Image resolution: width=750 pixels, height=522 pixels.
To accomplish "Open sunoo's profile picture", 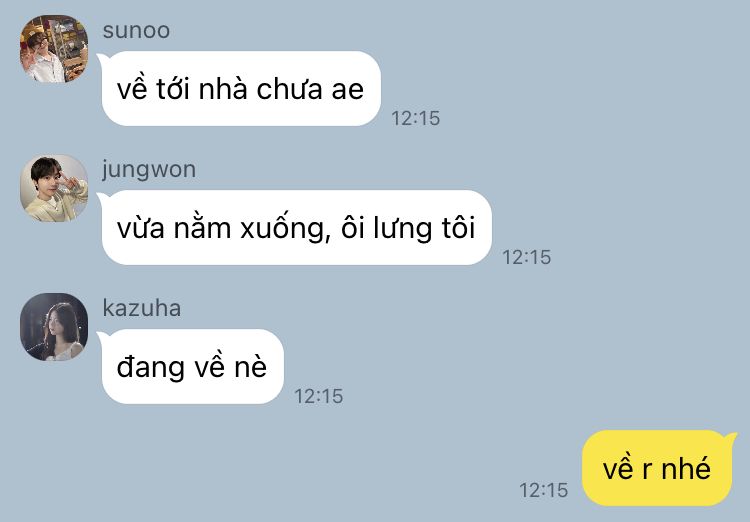I will coord(54,49).
